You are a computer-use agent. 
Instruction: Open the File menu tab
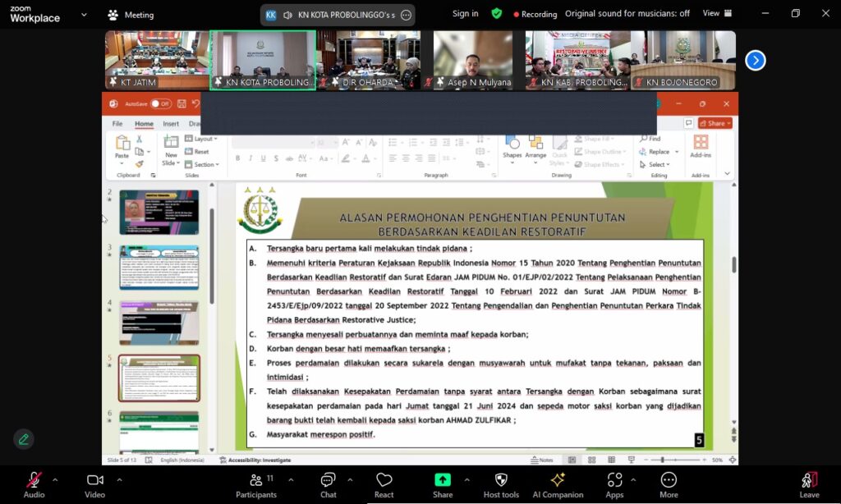[x=117, y=124]
